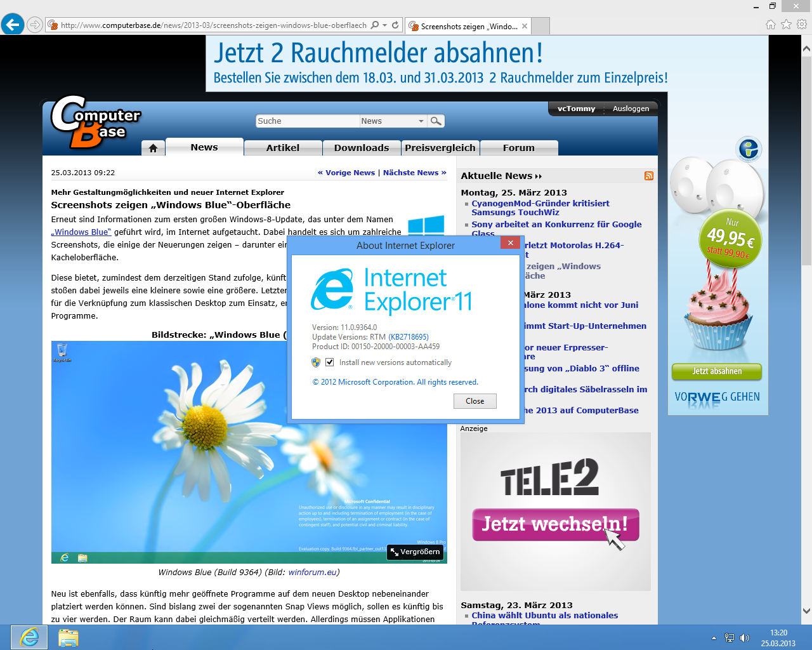Expand the 'News' search category dropdown
The width and height of the screenshot is (812, 650).
(x=421, y=121)
